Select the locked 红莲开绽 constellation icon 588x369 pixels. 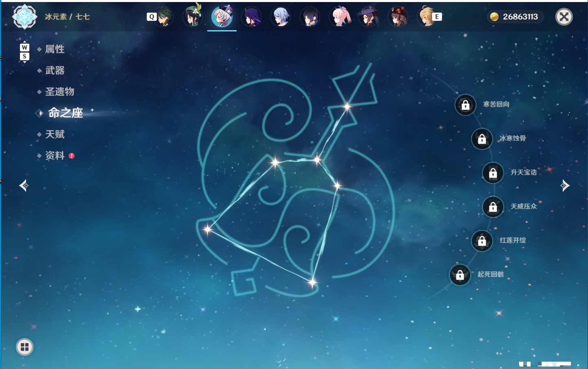click(x=482, y=241)
